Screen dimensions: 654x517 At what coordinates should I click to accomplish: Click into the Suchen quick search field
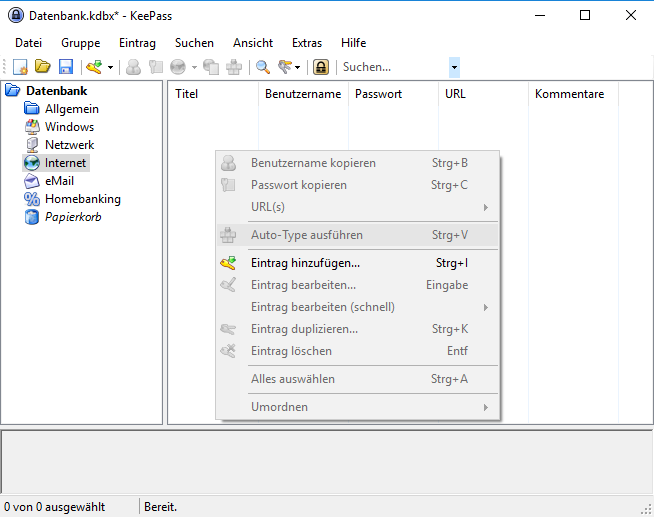click(x=395, y=67)
